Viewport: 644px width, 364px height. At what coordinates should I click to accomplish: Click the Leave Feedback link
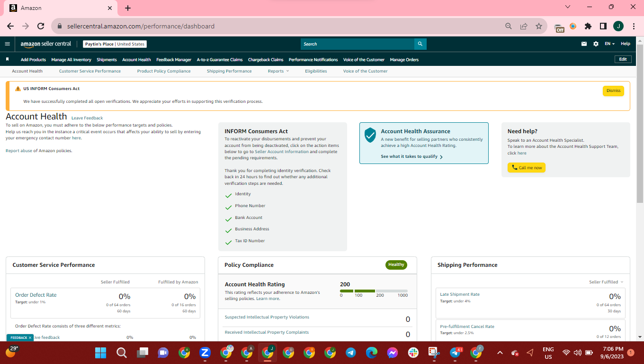tap(87, 118)
